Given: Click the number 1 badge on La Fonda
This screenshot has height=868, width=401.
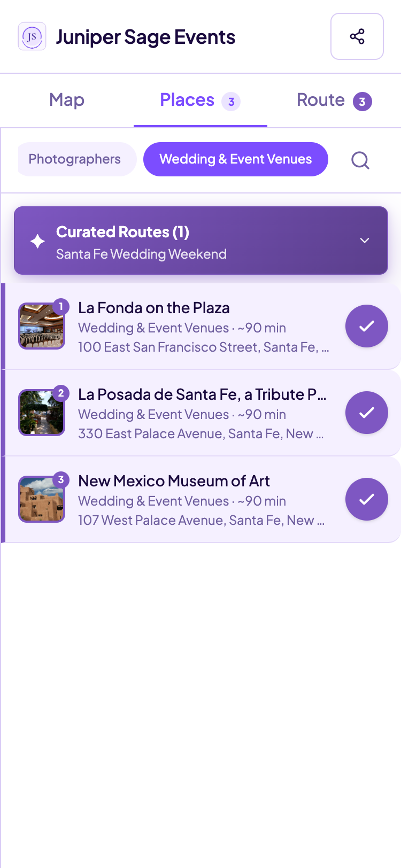Looking at the screenshot, I should [x=61, y=306].
